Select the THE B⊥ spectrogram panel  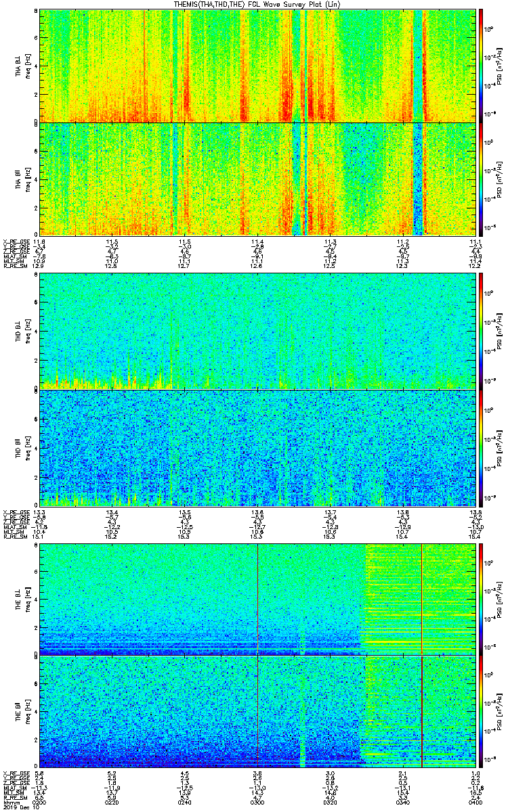pos(257,599)
